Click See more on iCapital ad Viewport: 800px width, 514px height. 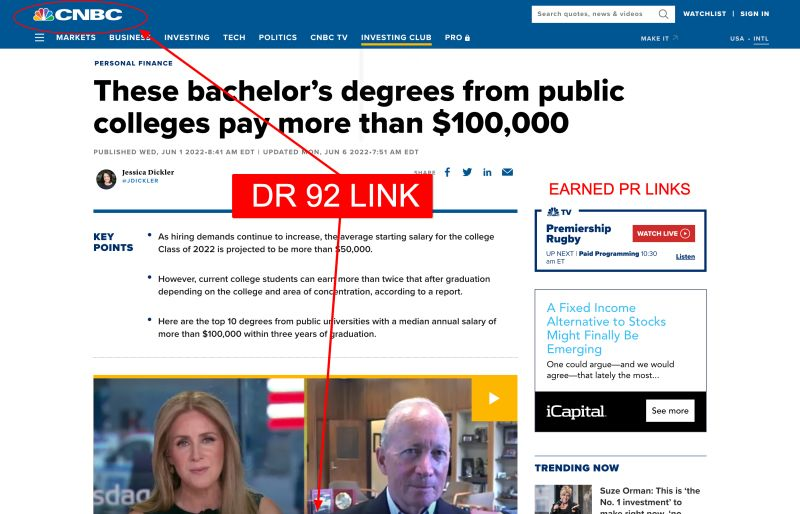pos(670,410)
